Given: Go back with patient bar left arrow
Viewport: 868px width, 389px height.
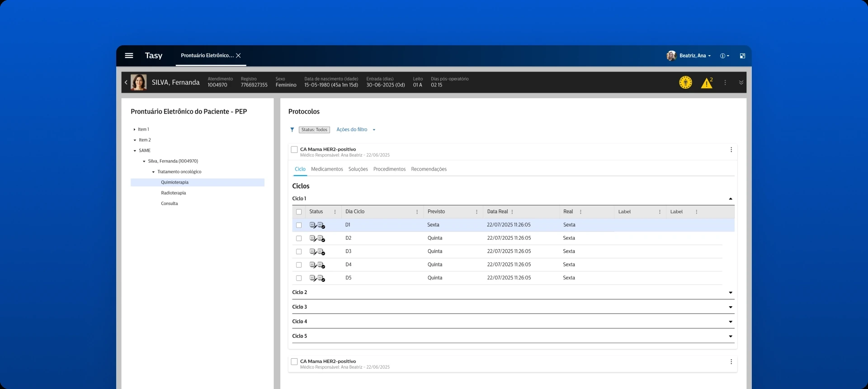Looking at the screenshot, I should click(126, 82).
